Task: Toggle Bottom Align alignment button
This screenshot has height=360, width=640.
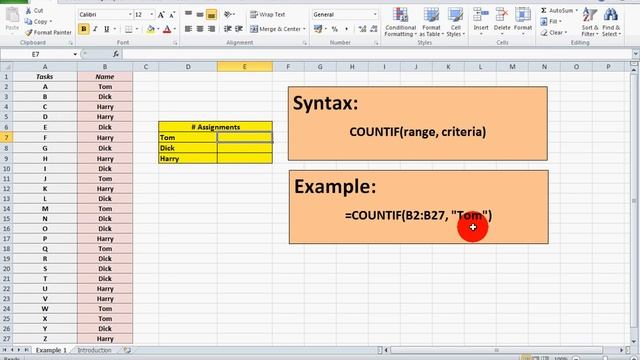Action: click(x=211, y=15)
